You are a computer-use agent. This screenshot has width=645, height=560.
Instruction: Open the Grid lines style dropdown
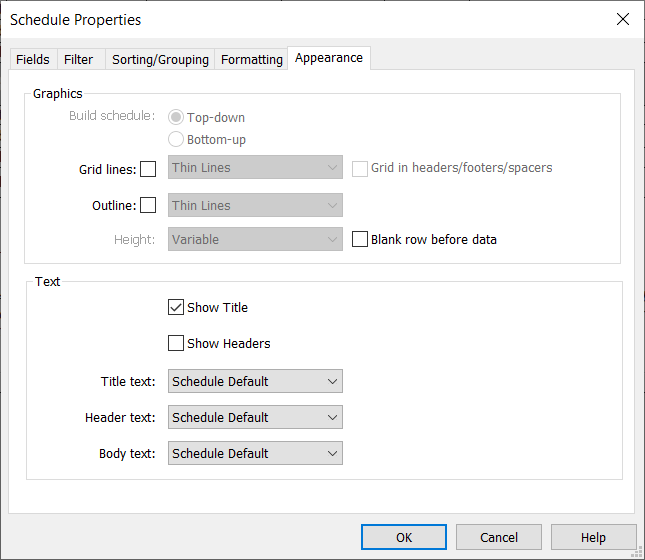pyautogui.click(x=255, y=168)
